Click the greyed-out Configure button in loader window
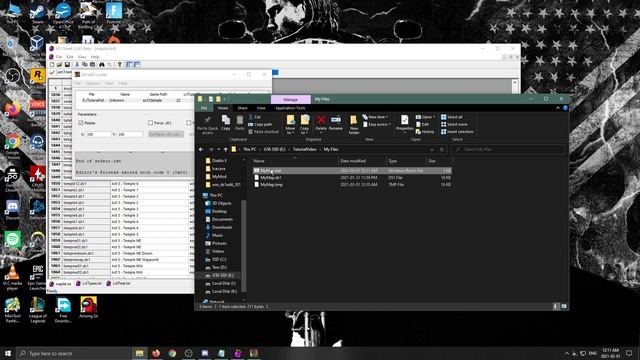The width and height of the screenshot is (640, 360). pos(166,134)
